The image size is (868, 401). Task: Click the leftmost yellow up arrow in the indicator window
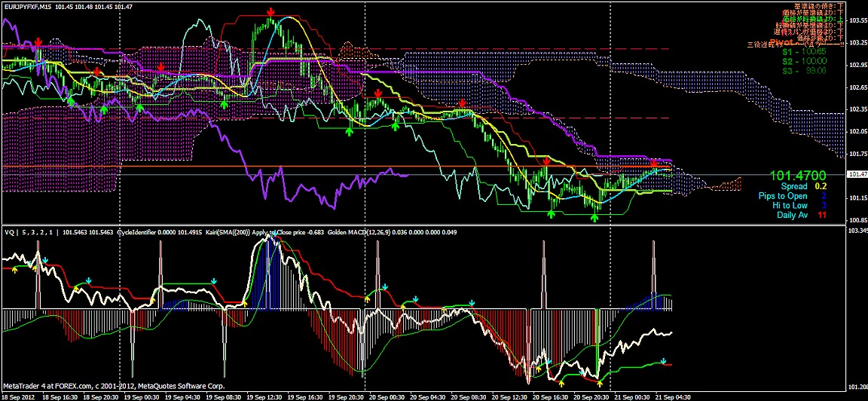point(14,269)
